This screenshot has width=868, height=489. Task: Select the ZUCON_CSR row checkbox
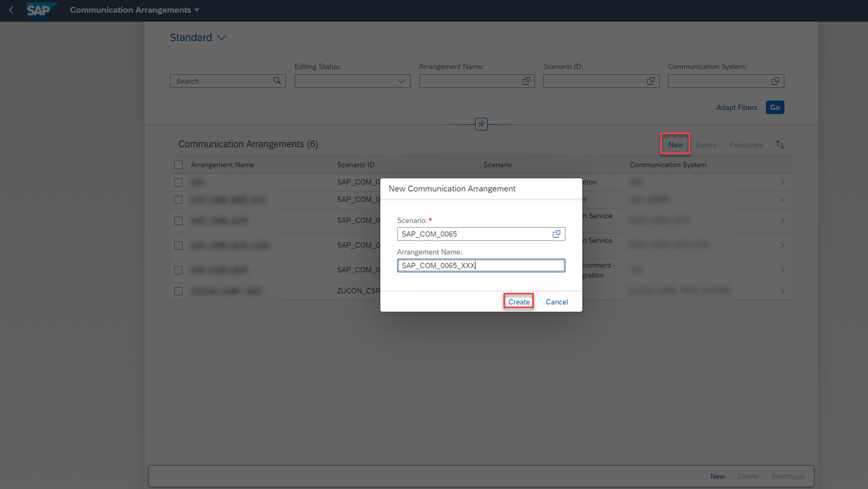click(x=178, y=291)
